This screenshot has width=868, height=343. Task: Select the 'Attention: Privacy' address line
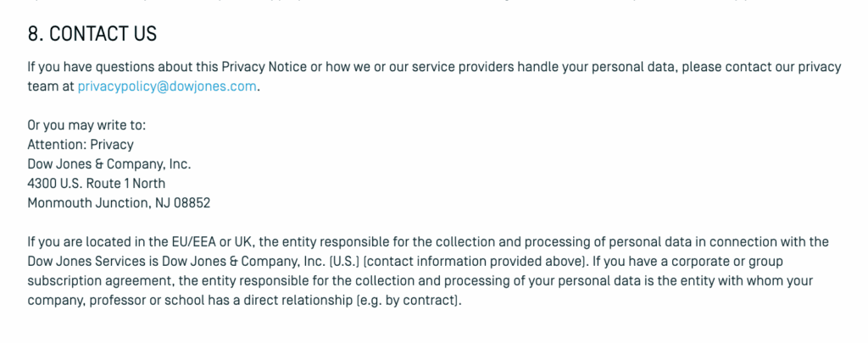point(81,145)
